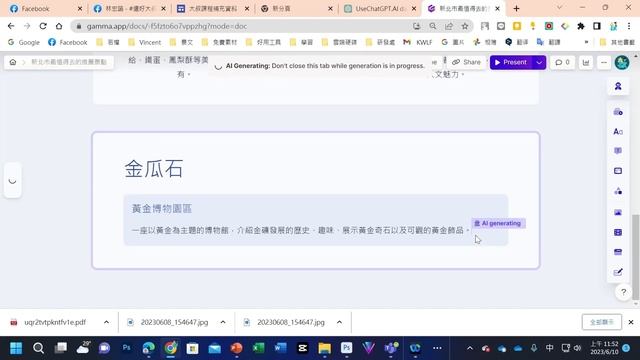This screenshot has width=640, height=360.
Task: Open the shapes and diagrams sidebar icon
Action: click(618, 191)
